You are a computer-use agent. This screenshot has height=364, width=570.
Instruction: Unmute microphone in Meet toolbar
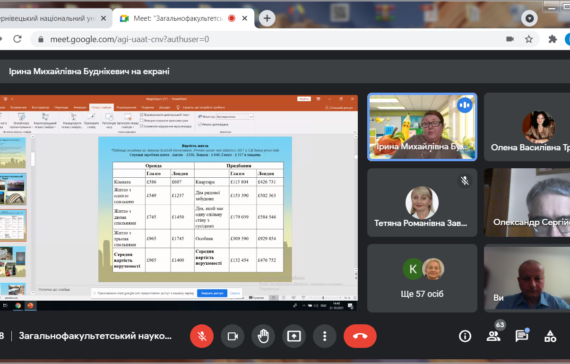click(202, 336)
